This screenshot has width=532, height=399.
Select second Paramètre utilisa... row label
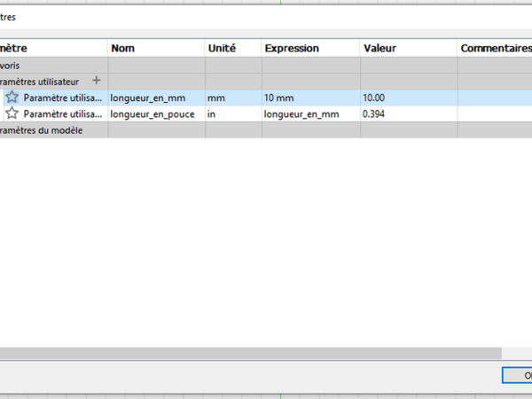point(63,114)
